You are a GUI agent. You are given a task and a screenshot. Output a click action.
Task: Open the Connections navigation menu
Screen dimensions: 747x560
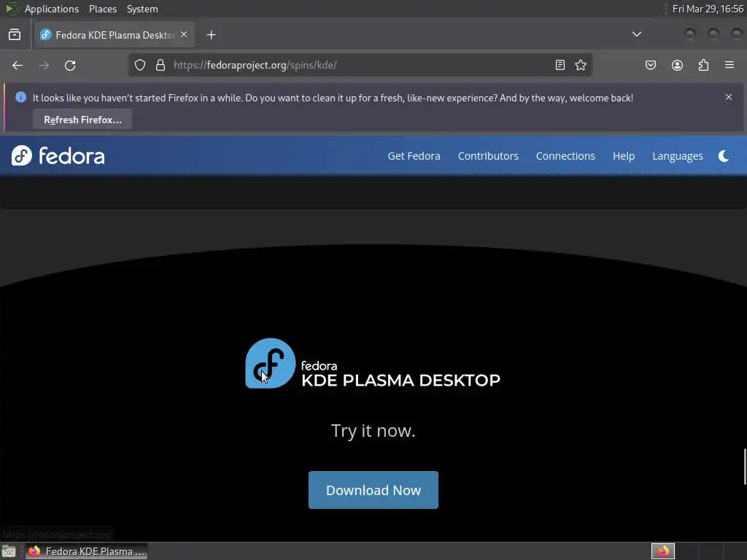565,156
